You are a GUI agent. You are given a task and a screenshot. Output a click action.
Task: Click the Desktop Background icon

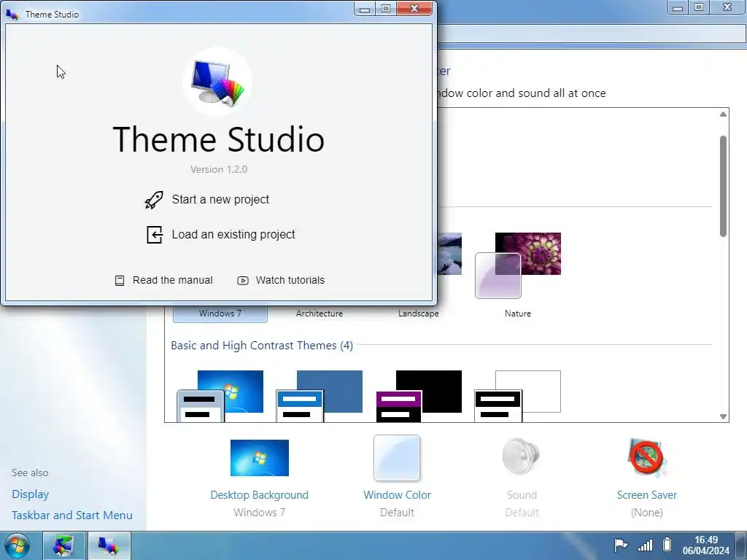260,458
